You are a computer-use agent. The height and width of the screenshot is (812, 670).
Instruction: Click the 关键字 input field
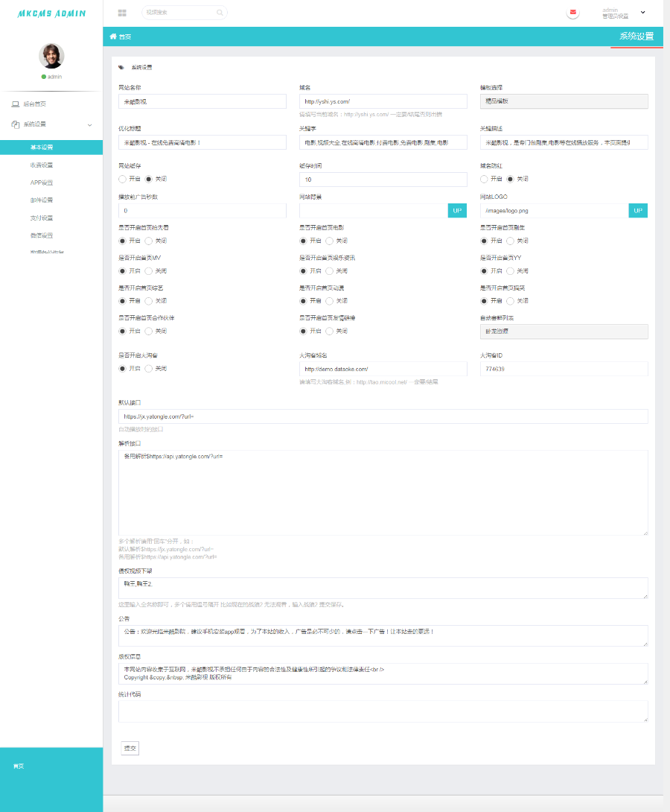coord(383,142)
